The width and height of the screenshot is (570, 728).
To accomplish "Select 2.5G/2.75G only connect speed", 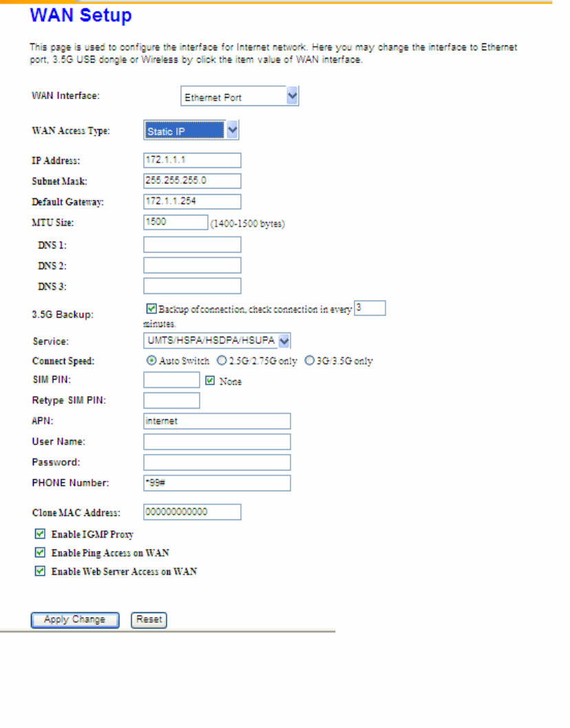I will (222, 361).
